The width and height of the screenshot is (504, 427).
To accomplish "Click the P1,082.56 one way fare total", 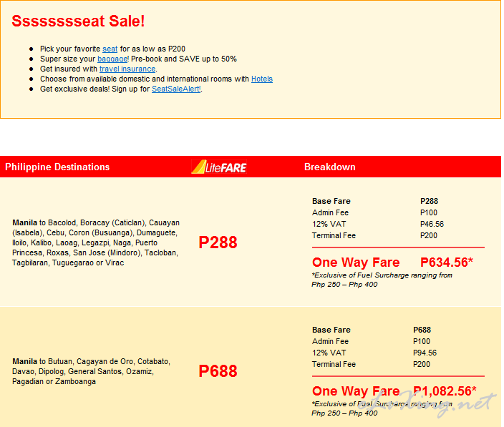I will click(x=445, y=391).
